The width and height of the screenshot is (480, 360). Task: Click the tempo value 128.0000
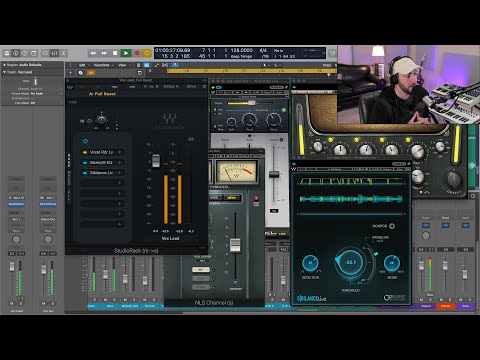(x=242, y=50)
